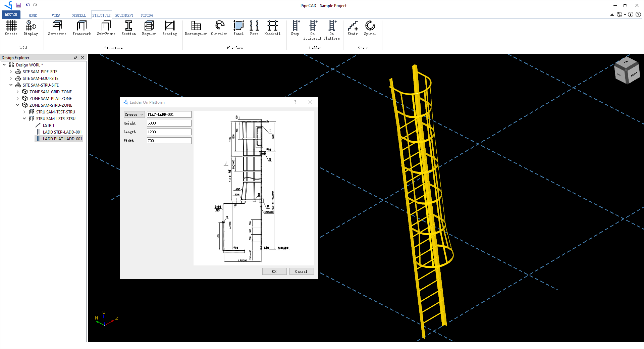Click the Height input field in the dialog
644x349 pixels.
pyautogui.click(x=169, y=123)
